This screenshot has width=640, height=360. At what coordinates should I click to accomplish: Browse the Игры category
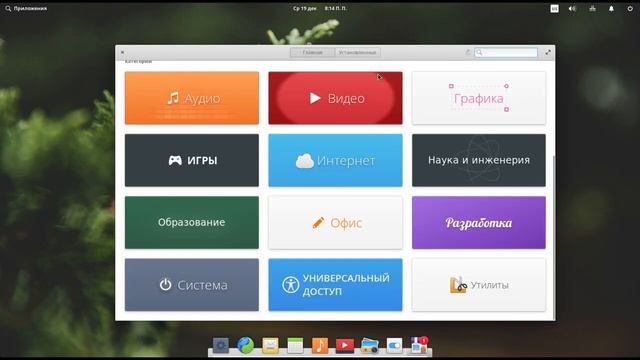click(x=192, y=160)
